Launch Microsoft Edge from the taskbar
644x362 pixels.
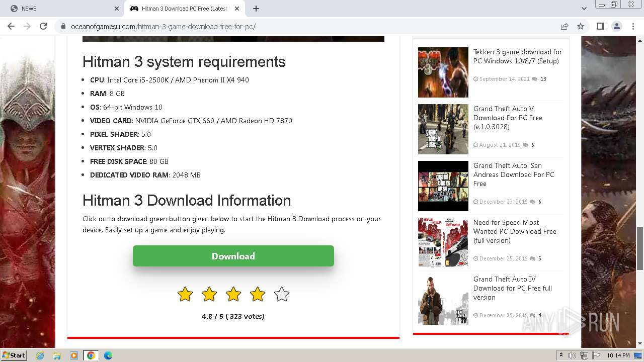[108, 355]
